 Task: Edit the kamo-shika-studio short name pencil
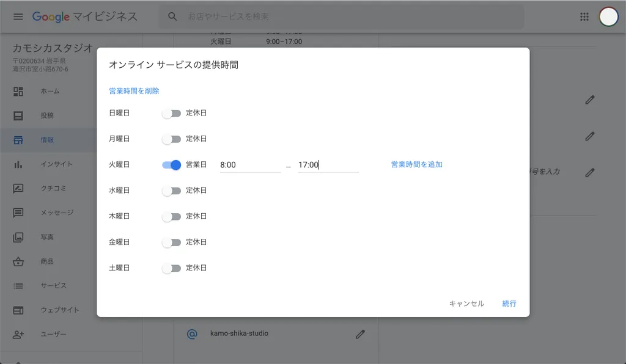[360, 334]
